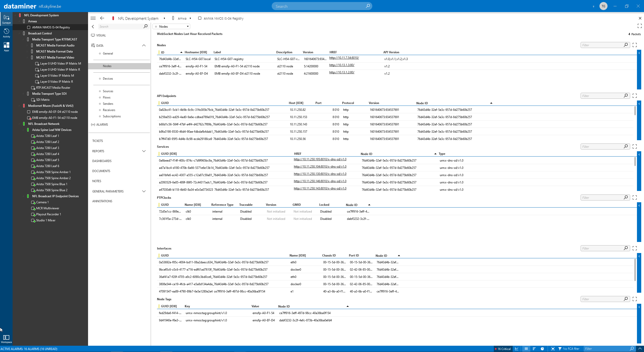Viewport: 644px width, 352px height.
Task: Click search magnifier in the top search bar
Action: click(x=368, y=6)
